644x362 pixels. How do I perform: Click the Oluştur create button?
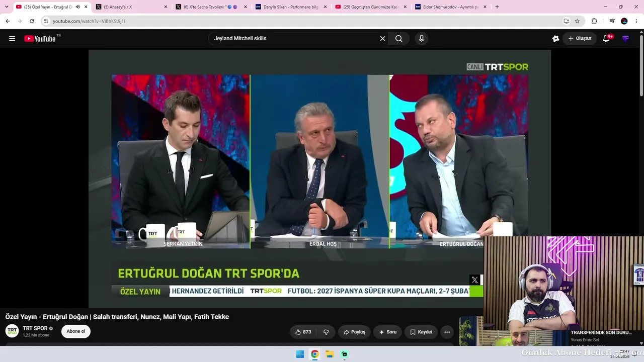pos(580,39)
